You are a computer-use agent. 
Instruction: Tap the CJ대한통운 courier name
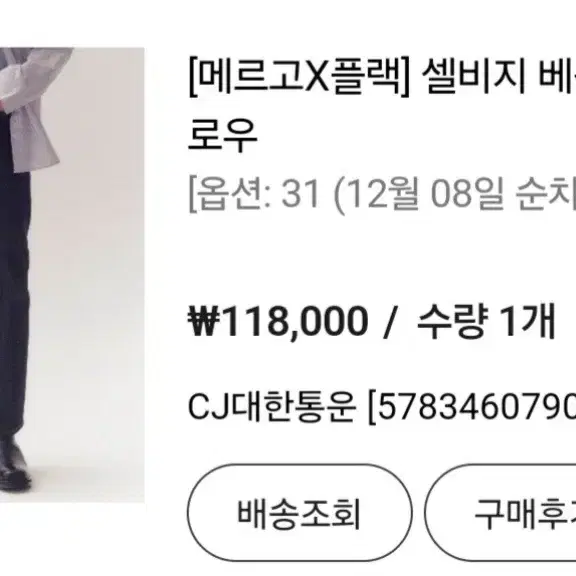pyautogui.click(x=272, y=407)
